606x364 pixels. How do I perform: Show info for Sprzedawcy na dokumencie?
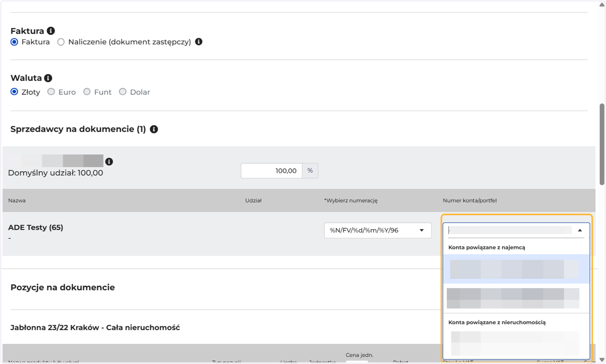(x=154, y=129)
